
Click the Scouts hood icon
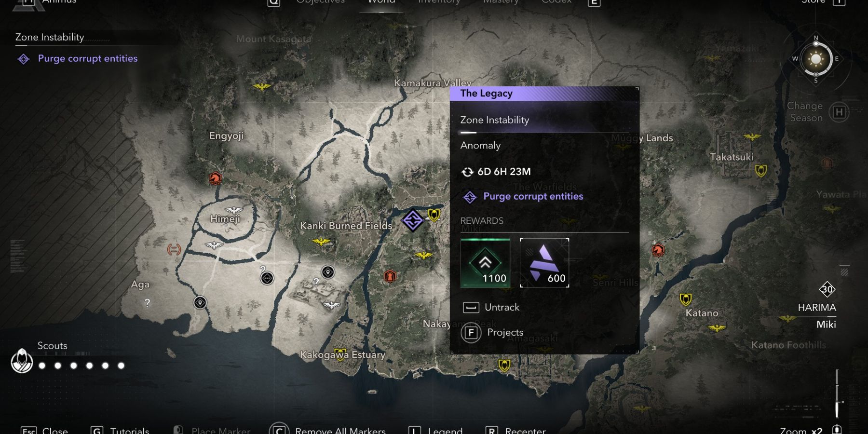(x=22, y=361)
